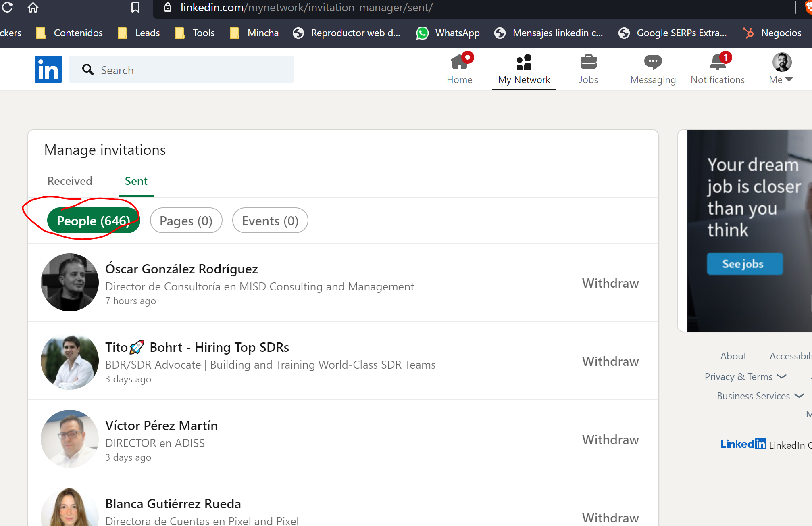Select the Pages (0) filter
This screenshot has height=526, width=812.
(x=186, y=221)
